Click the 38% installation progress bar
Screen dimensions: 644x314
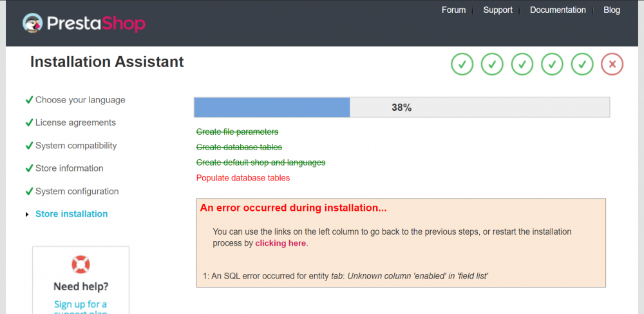click(x=402, y=107)
